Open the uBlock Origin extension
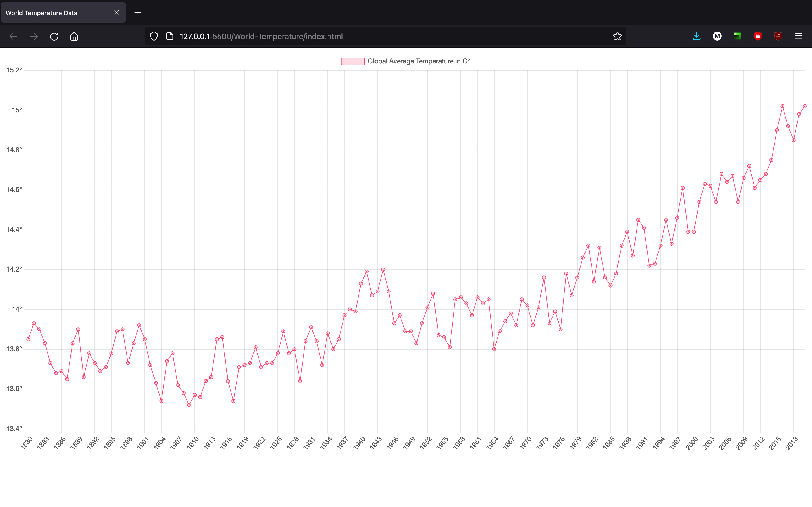This screenshot has width=812, height=507. [x=778, y=36]
